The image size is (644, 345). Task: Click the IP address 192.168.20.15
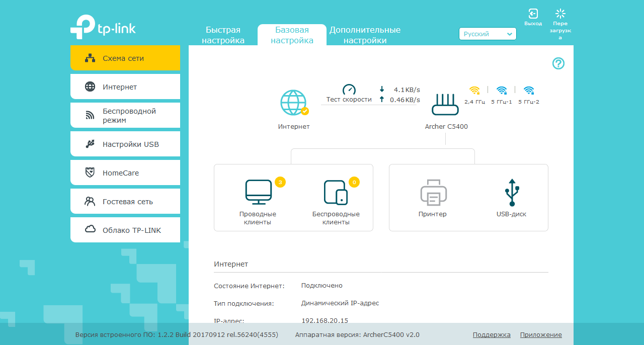point(325,320)
